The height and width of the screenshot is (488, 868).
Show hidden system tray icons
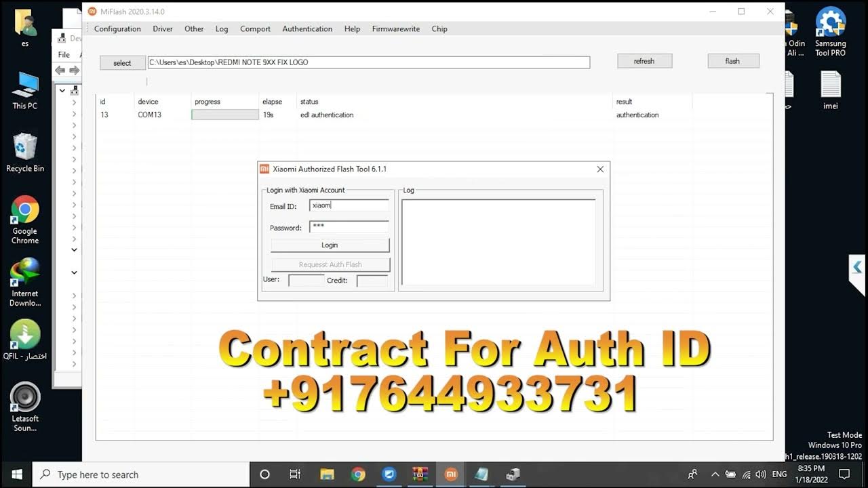click(x=715, y=474)
